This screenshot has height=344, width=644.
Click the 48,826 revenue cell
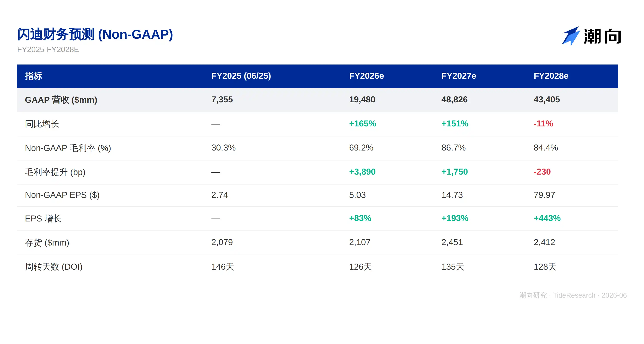pyautogui.click(x=454, y=100)
